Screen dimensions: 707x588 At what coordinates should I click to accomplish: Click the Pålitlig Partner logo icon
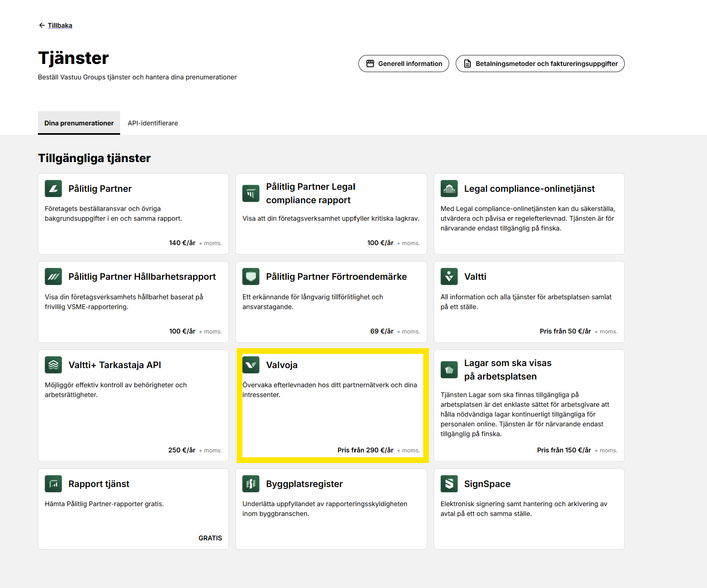53,189
